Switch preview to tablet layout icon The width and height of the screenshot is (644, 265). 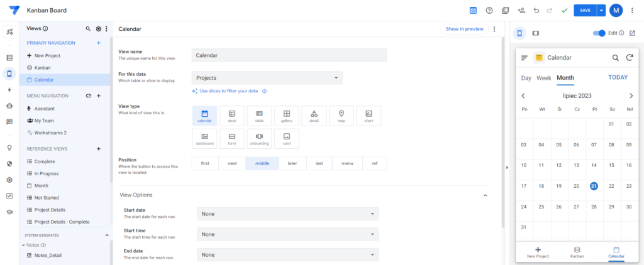(535, 33)
